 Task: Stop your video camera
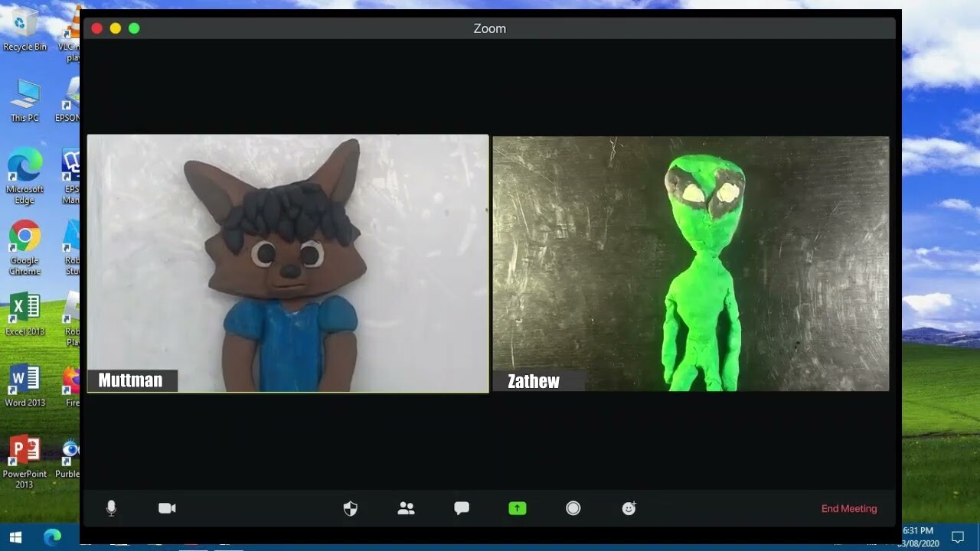(x=167, y=508)
